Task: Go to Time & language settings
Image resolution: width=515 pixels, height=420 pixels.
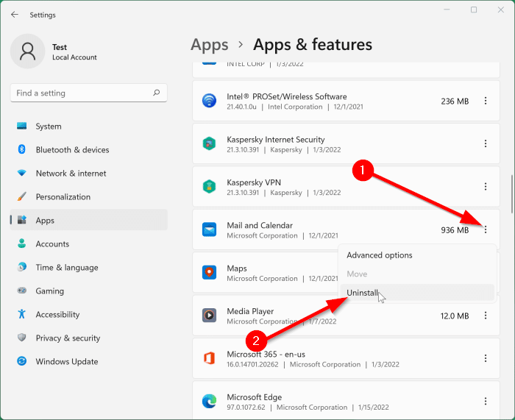Action: point(89,268)
